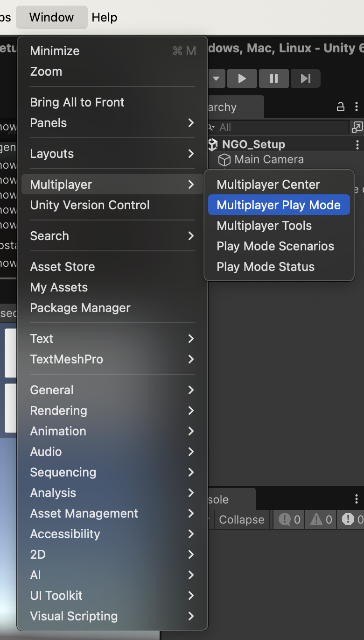Click the Step Frame button
Screen dimensions: 364x640
(305, 78)
